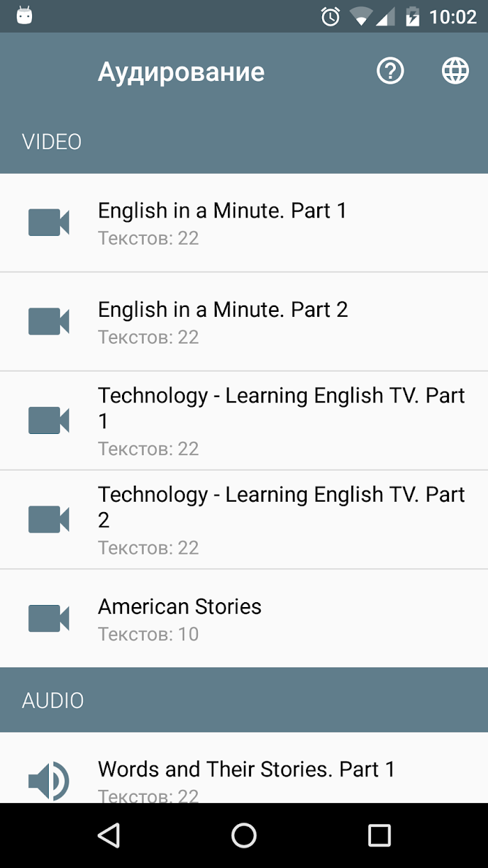The height and width of the screenshot is (868, 488).
Task: Tap video icon for Technology Learning English TV Part 1
Action: (49, 420)
